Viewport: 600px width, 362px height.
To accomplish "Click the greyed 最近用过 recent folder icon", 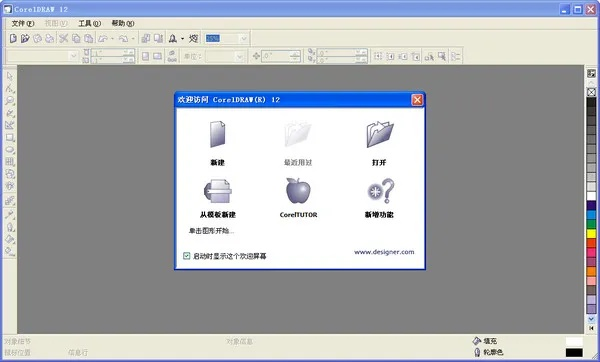I will click(298, 134).
